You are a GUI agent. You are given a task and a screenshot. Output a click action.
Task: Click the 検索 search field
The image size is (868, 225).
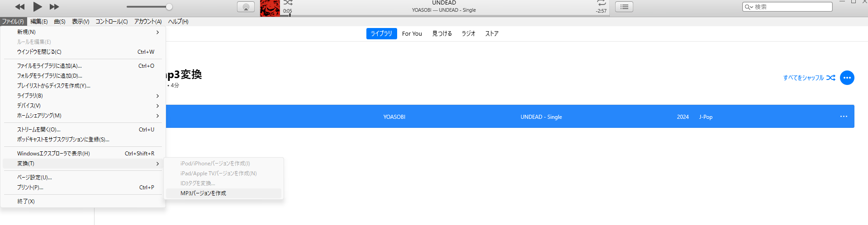787,7
